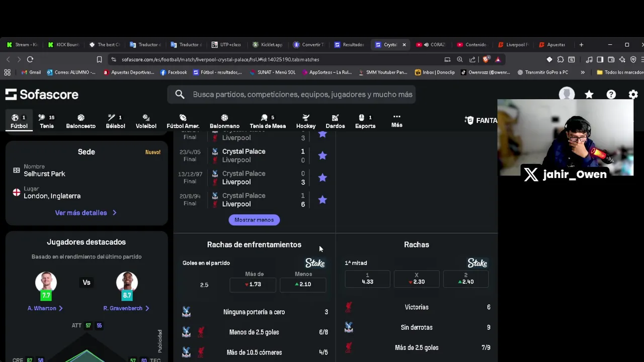Open the Fútbol sport category
The width and height of the screenshot is (644, 362).
[19, 121]
